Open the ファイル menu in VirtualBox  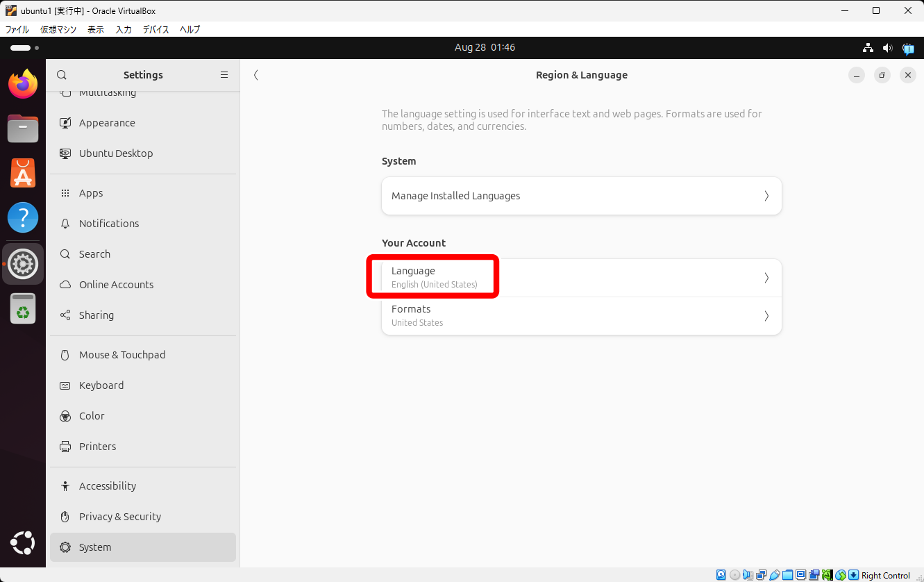[17, 30]
